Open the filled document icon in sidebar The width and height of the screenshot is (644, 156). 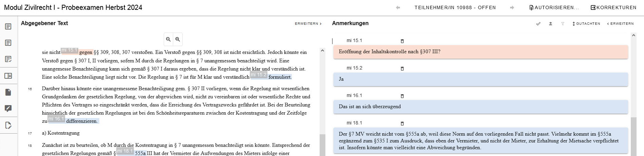(8, 92)
